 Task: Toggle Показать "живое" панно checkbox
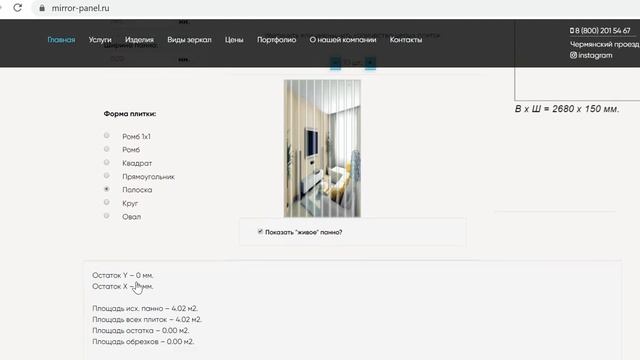pos(260,231)
